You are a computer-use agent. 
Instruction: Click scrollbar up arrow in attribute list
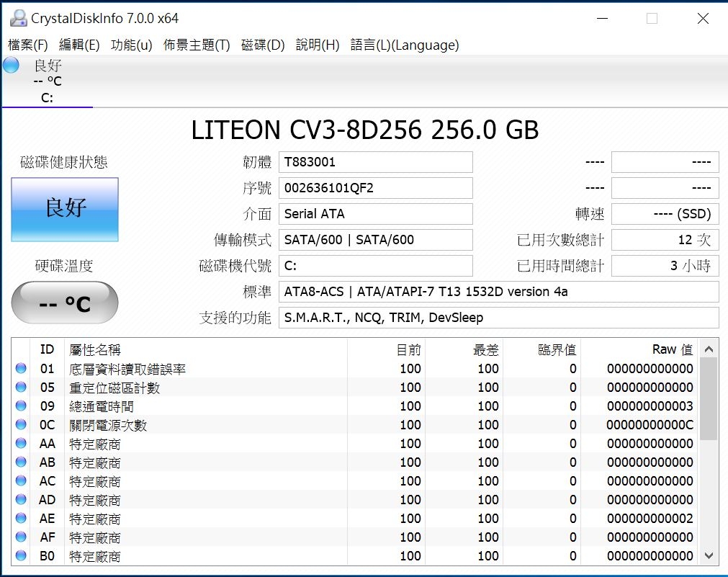[709, 350]
